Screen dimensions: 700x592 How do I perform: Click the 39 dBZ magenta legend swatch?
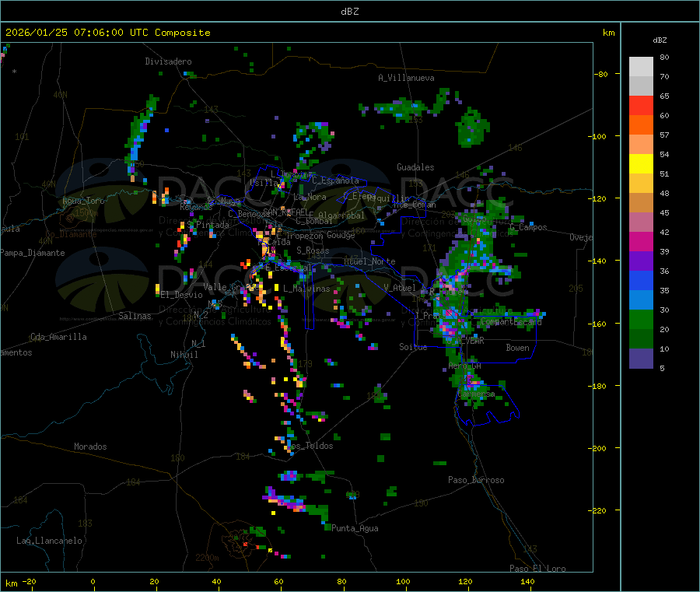(x=641, y=241)
